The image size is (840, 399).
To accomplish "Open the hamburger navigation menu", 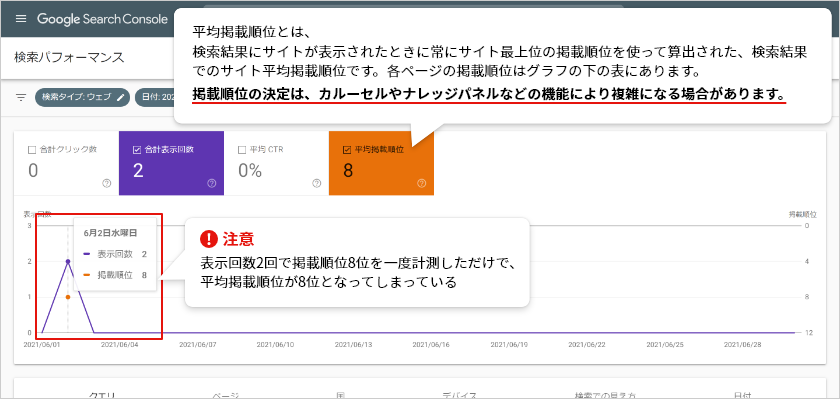I will pyautogui.click(x=21, y=19).
